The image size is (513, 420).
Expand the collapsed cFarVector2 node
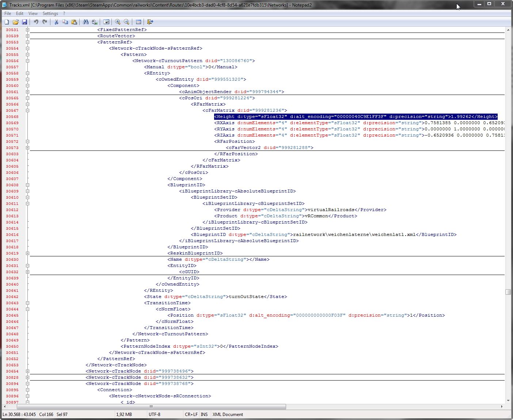[27, 148]
